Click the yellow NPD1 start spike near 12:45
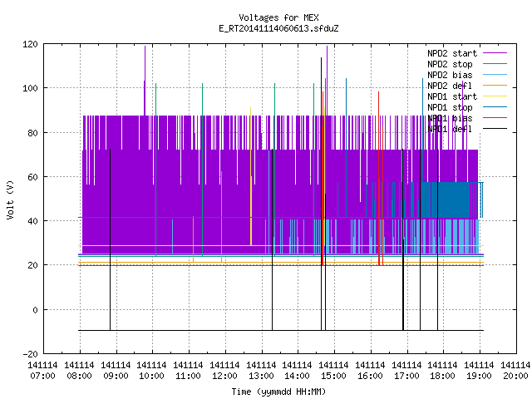 [251, 176]
